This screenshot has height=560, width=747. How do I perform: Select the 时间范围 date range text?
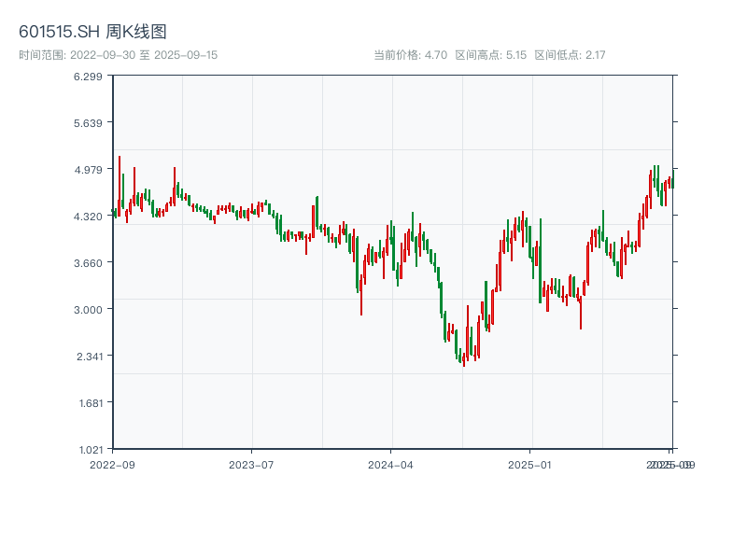(118, 55)
